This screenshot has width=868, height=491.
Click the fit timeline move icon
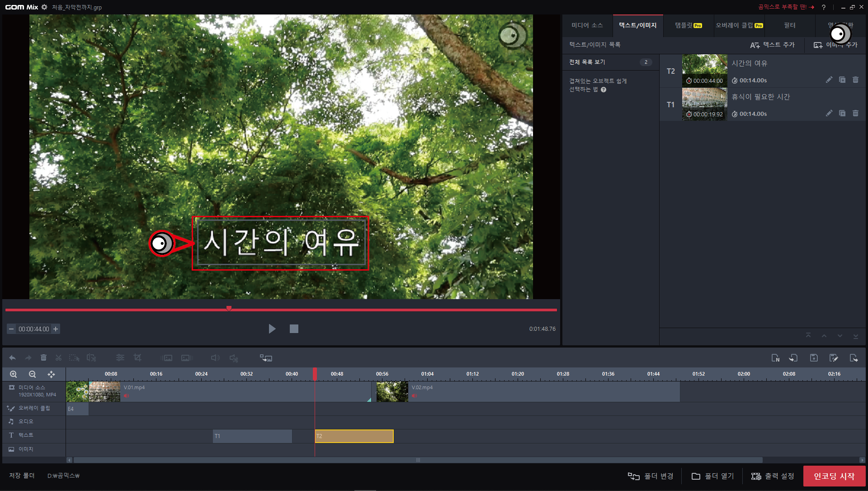(51, 374)
